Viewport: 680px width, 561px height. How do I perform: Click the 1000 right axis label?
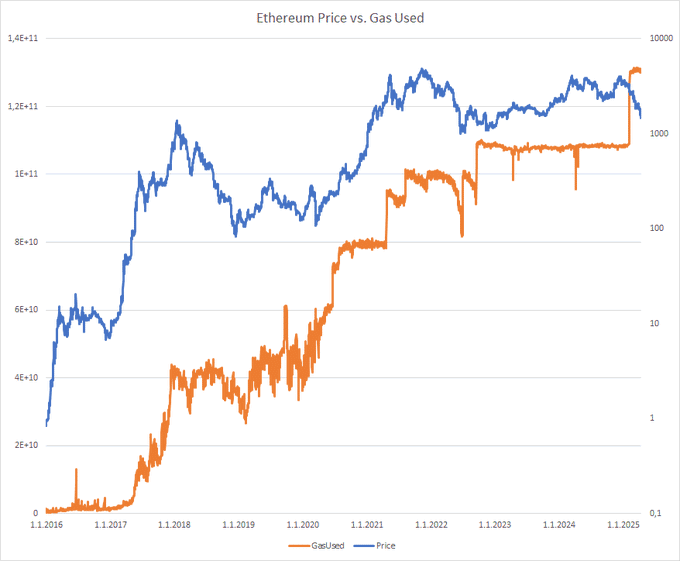pyautogui.click(x=659, y=134)
